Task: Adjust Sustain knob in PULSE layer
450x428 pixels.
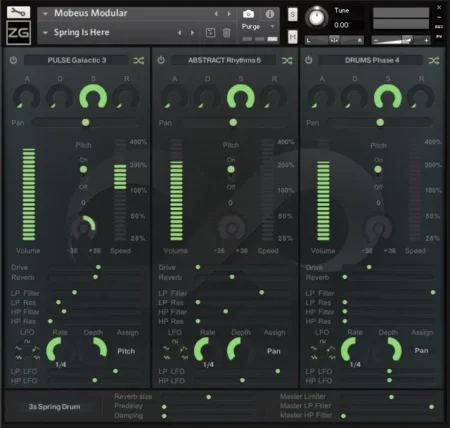Action: tap(93, 97)
